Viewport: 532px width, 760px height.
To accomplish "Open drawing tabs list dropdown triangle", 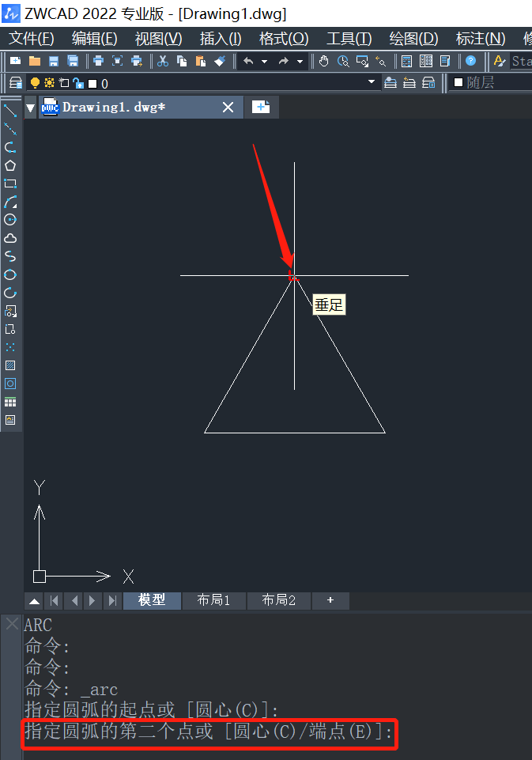I will pyautogui.click(x=31, y=108).
